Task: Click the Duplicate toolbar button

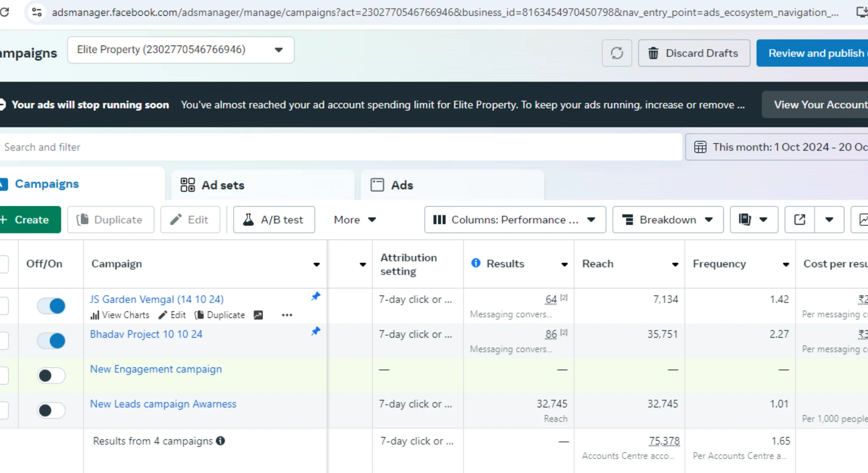Action: (x=110, y=219)
